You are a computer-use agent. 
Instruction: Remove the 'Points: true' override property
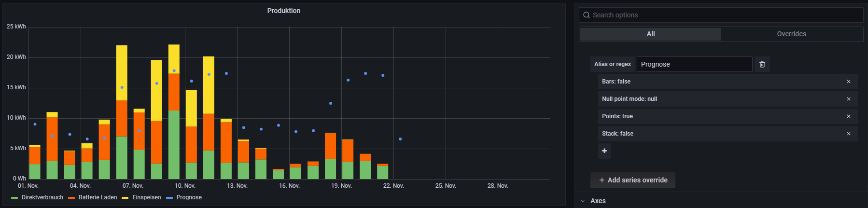848,116
